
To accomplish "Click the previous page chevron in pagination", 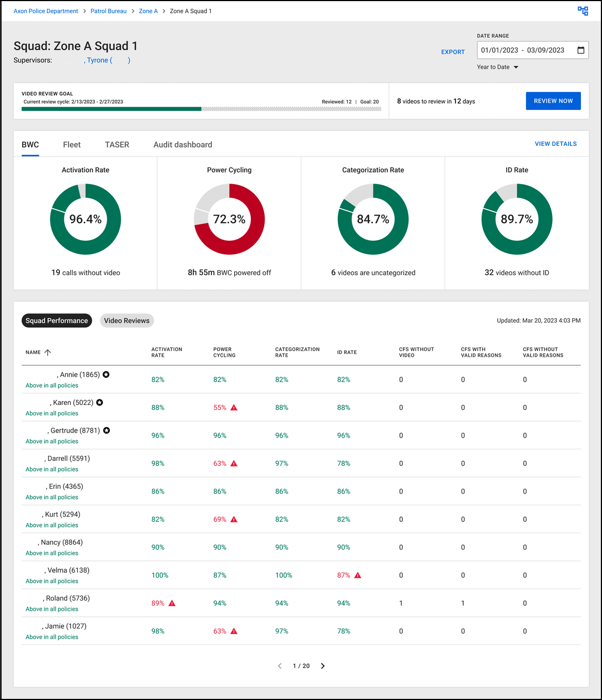I will (x=280, y=666).
